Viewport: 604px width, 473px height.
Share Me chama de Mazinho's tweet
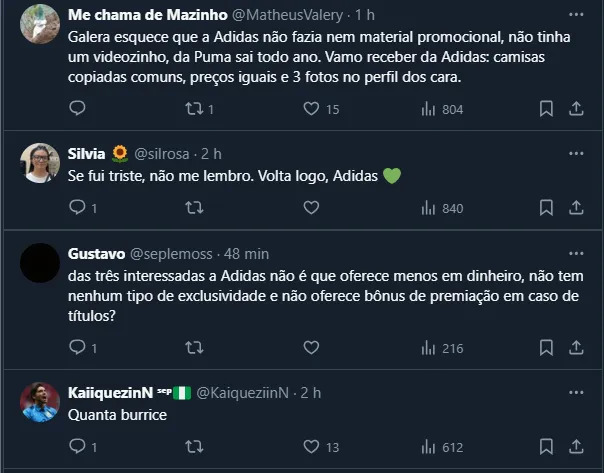[576, 109]
